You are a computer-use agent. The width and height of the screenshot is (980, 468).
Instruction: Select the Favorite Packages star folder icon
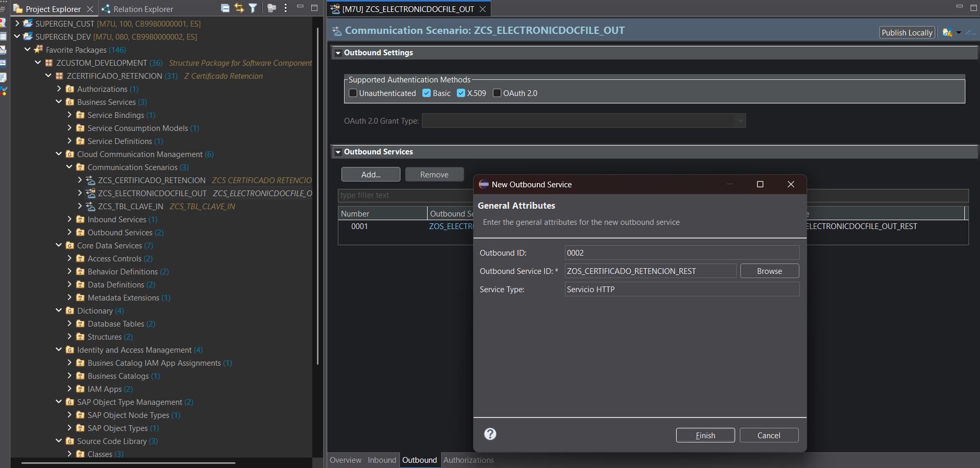point(39,50)
